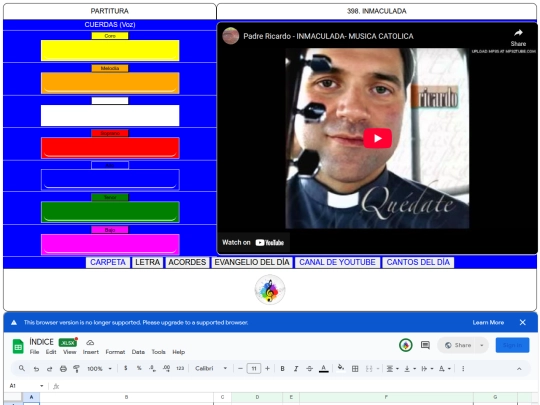Increase decimal places

(166, 368)
